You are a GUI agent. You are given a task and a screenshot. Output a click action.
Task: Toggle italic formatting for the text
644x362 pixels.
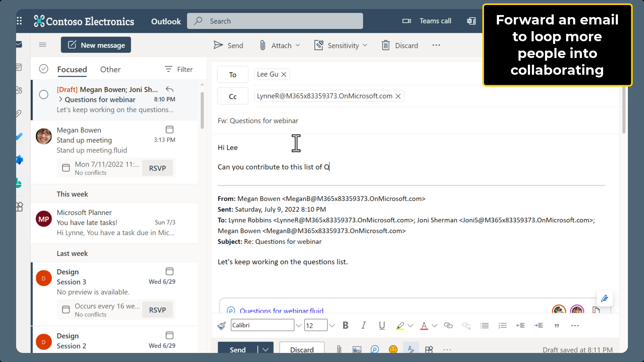tap(363, 325)
